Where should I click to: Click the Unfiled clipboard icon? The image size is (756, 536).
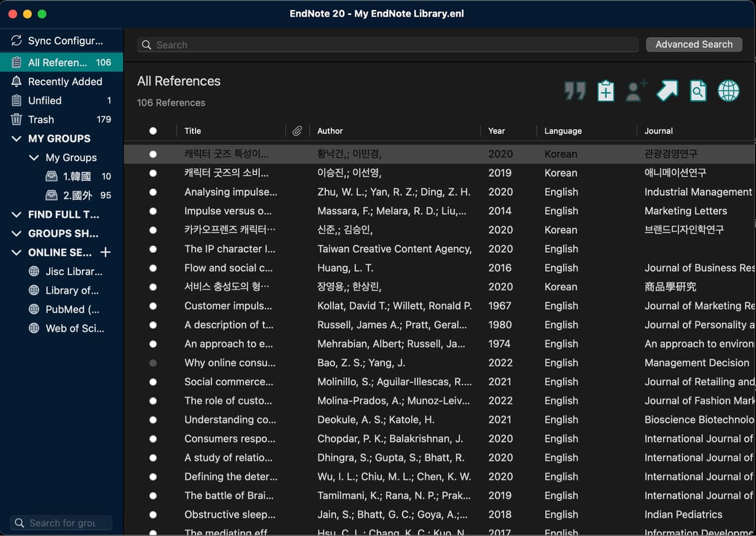point(17,100)
